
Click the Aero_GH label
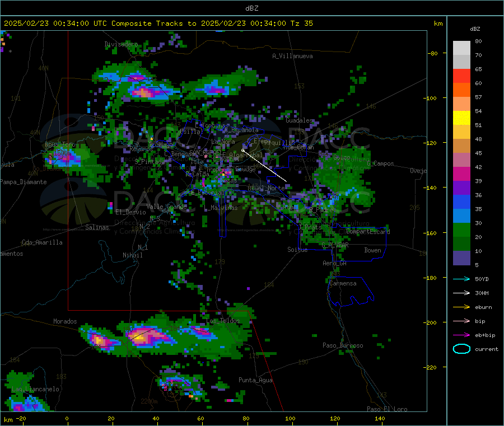pos(334,263)
